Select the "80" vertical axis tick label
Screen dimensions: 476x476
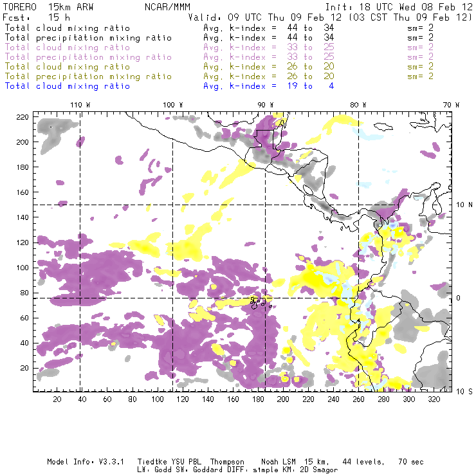tap(24, 293)
